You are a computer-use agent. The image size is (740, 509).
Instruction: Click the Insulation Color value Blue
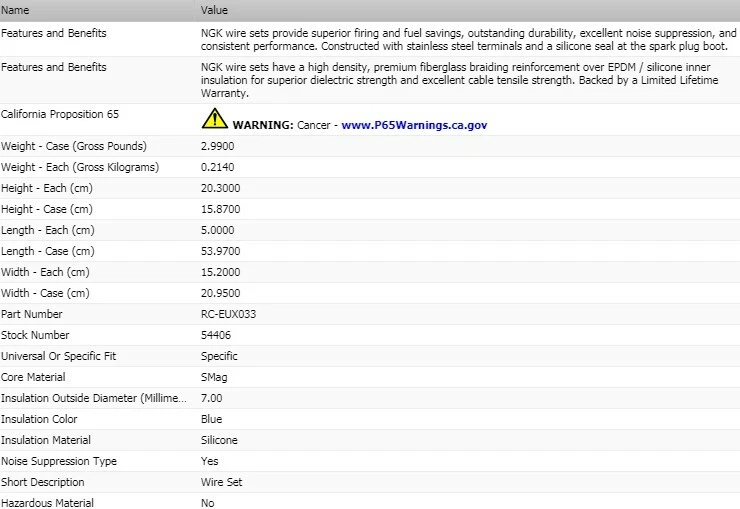click(x=211, y=419)
